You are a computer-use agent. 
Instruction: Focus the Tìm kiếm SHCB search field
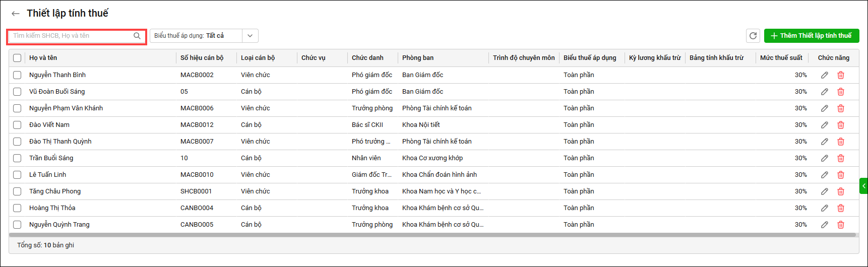[71, 36]
